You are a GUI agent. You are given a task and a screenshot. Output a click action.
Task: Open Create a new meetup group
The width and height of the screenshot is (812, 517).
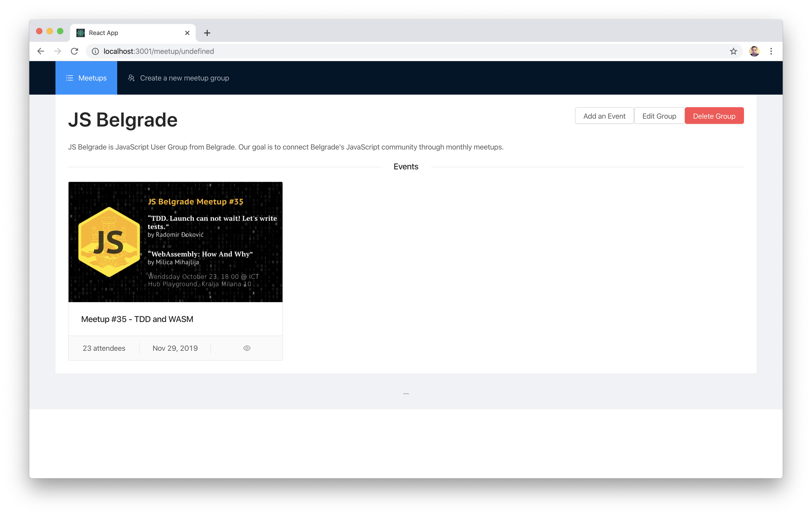179,78
